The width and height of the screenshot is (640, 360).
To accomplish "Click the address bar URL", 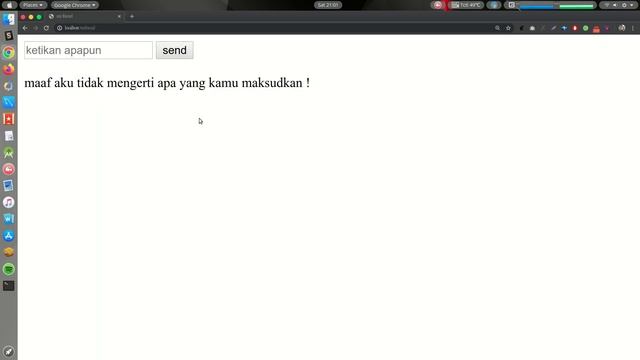I will point(80,28).
